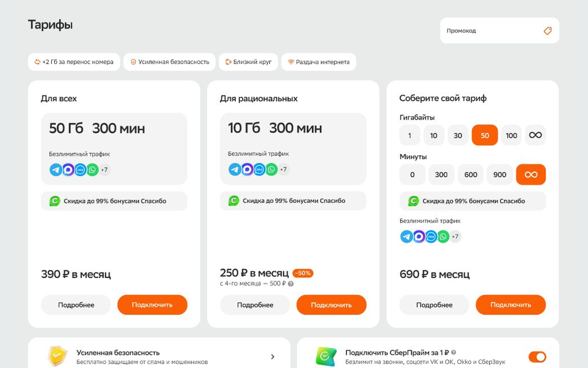Click the Промокод input field
This screenshot has width=588, height=368.
[x=499, y=30]
